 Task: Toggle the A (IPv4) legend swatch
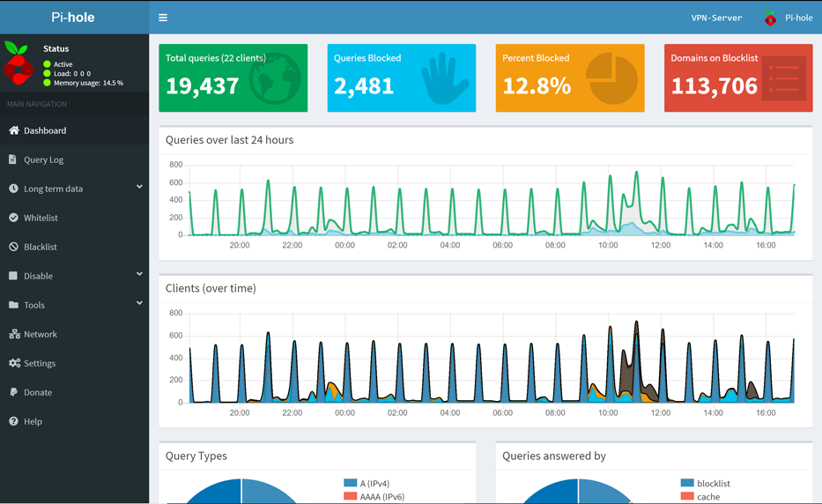point(350,483)
